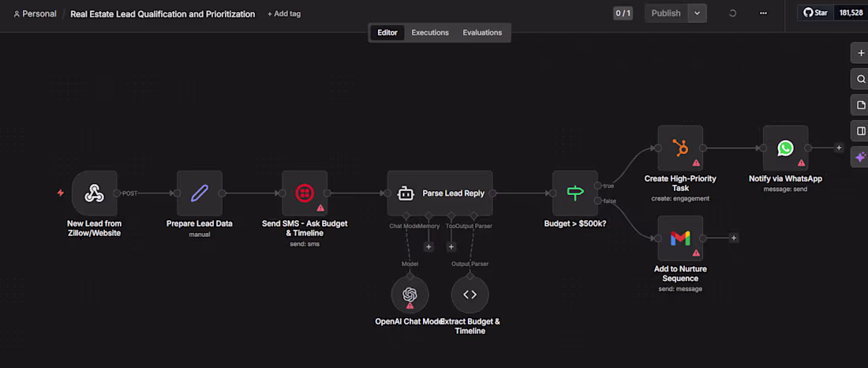
Task: Click the GitHub Star button
Action: pos(815,13)
